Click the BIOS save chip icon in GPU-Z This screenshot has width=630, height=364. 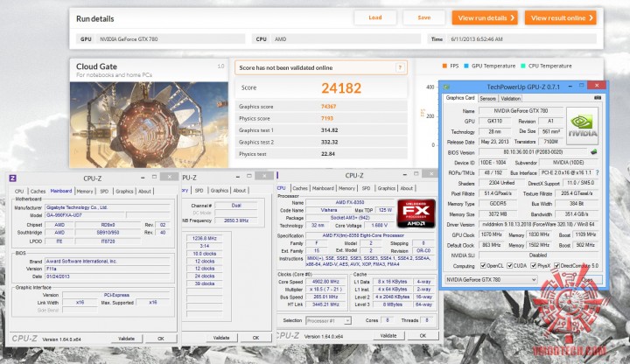pyautogui.click(x=593, y=152)
